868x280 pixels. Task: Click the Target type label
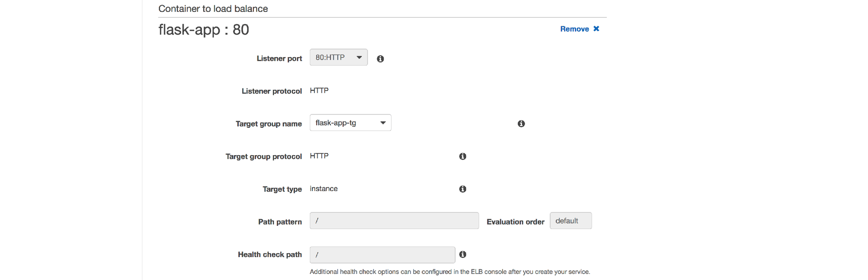pos(282,189)
